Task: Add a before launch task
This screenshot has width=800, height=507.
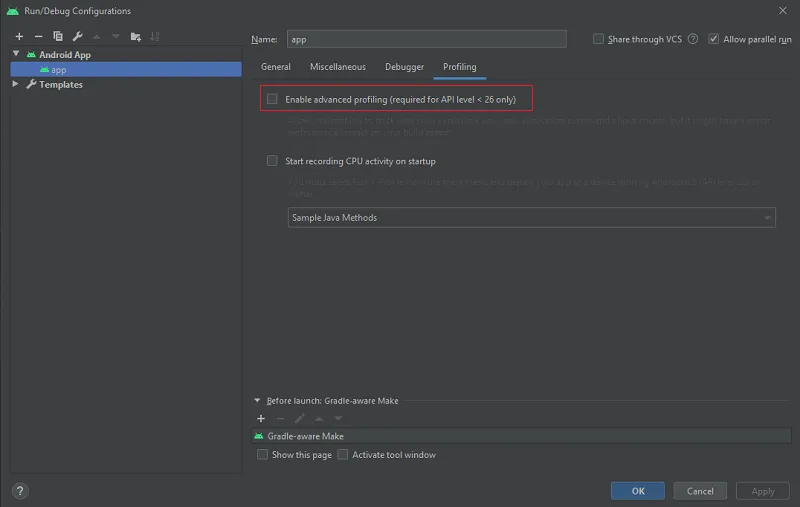Action: click(261, 418)
